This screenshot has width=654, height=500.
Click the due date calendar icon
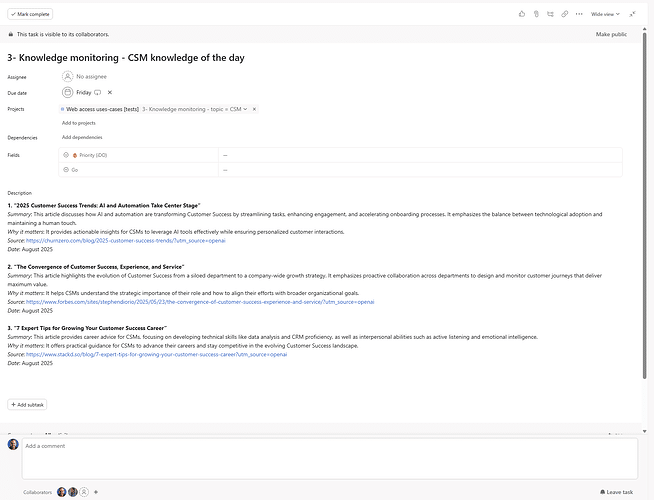click(x=68, y=92)
